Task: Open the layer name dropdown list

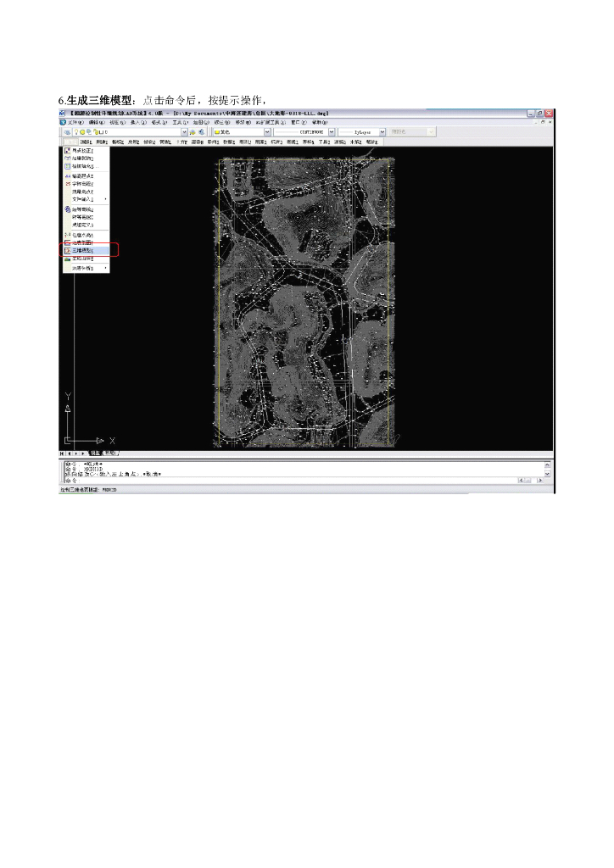Action: pos(184,131)
